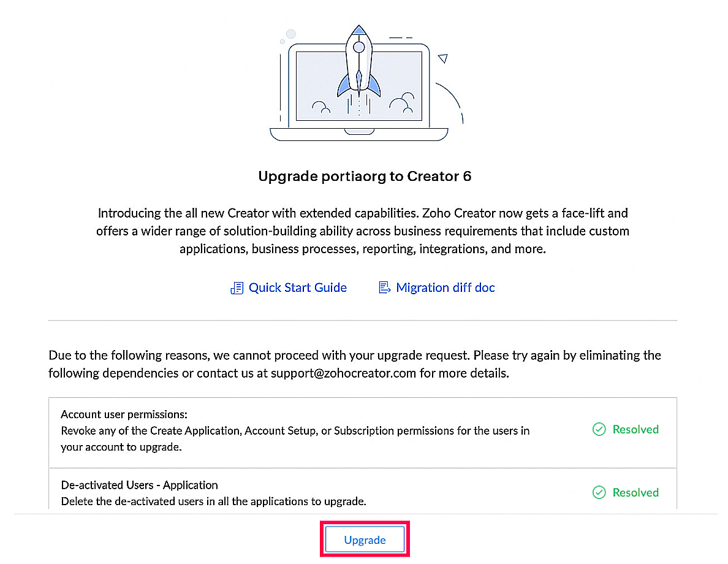The width and height of the screenshot is (728, 564).
Task: Select the Resolved label for Account user permissions
Action: (x=635, y=429)
